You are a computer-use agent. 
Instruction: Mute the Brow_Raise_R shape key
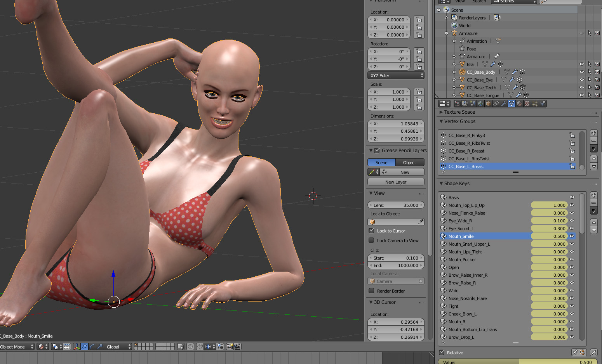[x=572, y=283]
